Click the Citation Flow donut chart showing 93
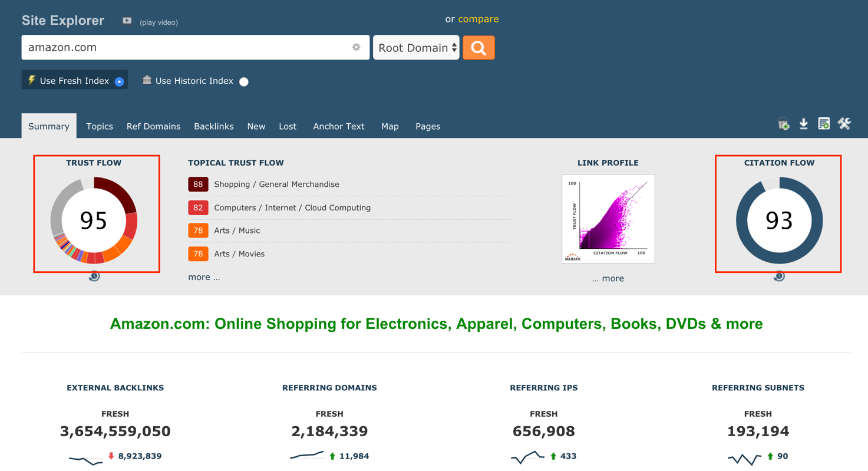The width and height of the screenshot is (868, 471). pos(779,220)
